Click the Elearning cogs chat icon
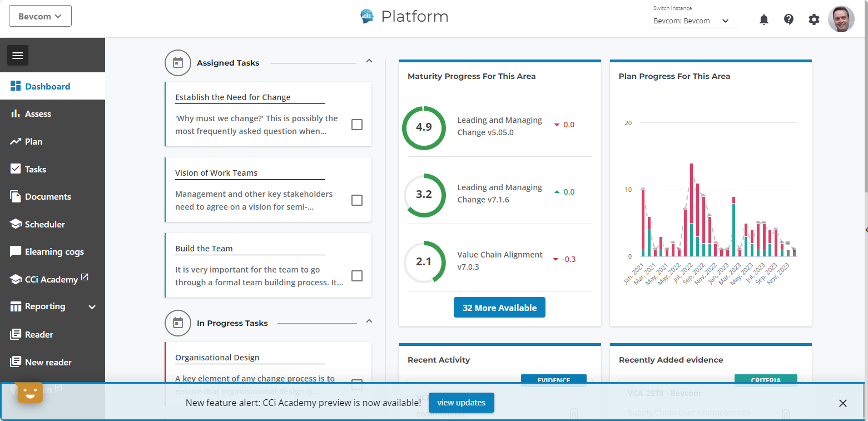 click(x=16, y=251)
